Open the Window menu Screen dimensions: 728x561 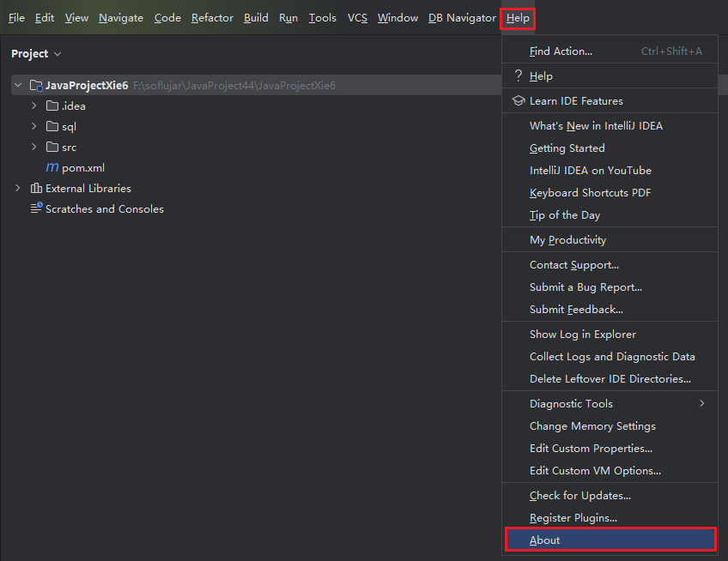[397, 18]
